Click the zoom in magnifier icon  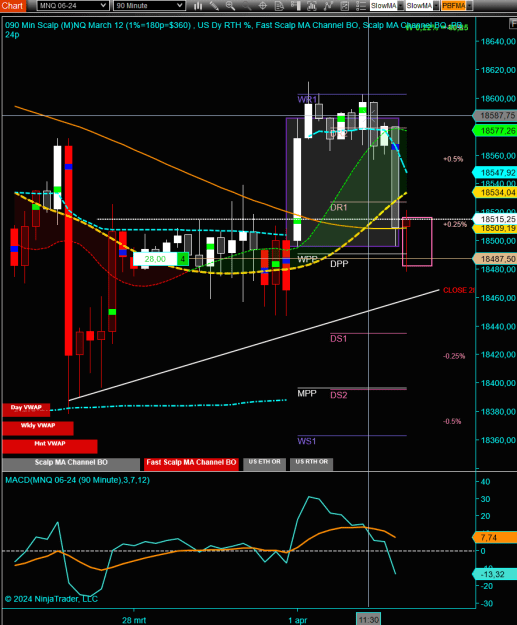click(230, 6)
